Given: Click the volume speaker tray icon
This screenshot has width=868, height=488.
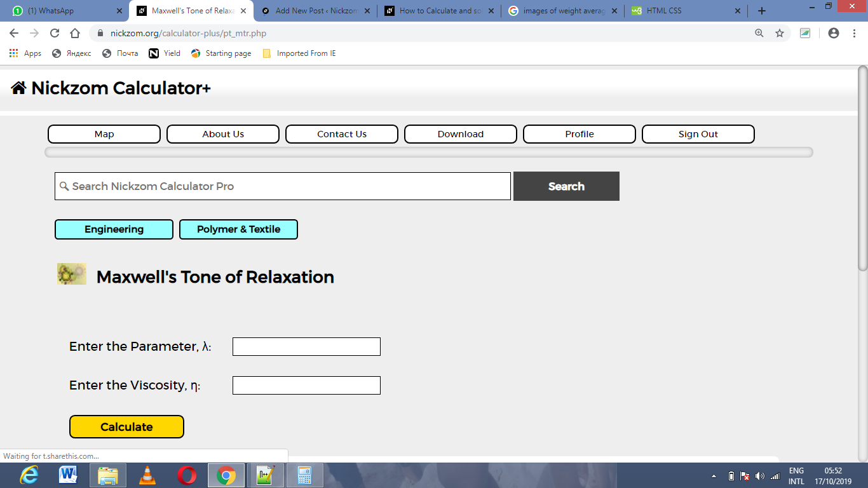Looking at the screenshot, I should point(760,476).
